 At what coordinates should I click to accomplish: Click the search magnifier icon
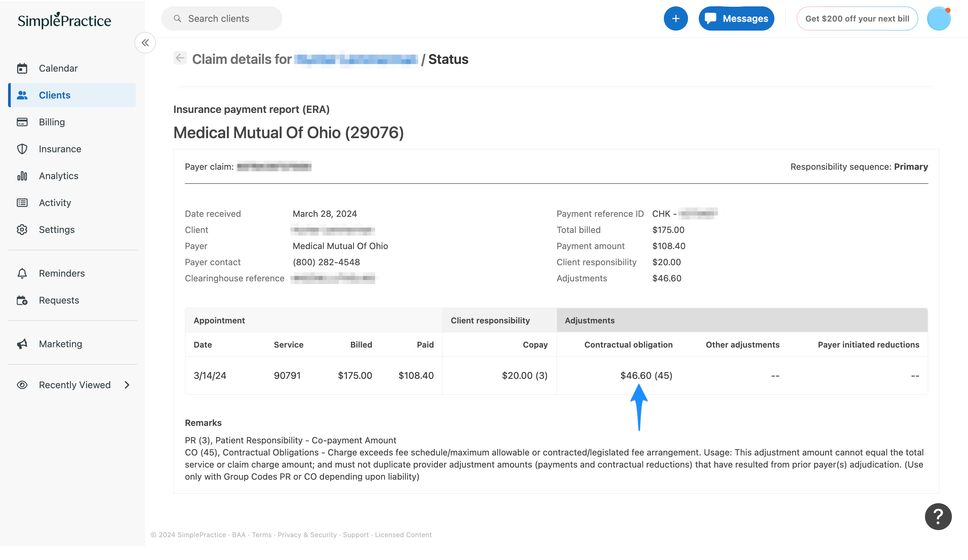pyautogui.click(x=177, y=18)
